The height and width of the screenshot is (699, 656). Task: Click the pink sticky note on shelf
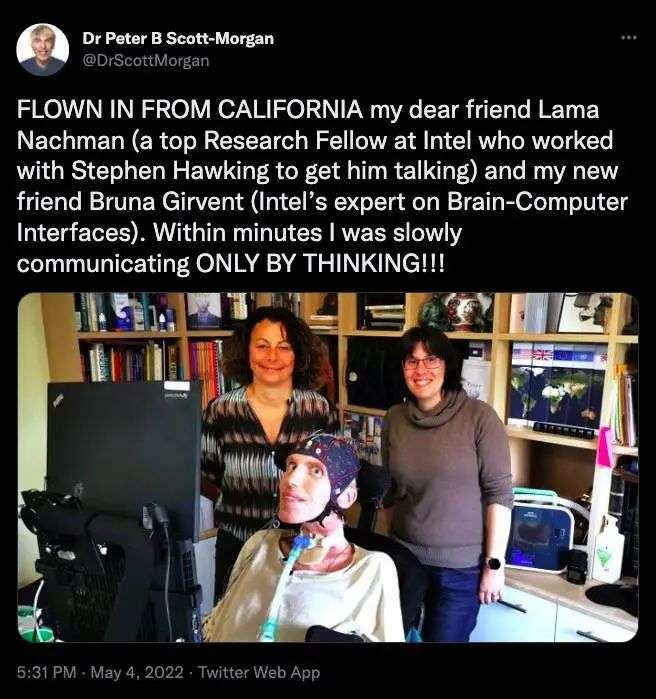(606, 447)
